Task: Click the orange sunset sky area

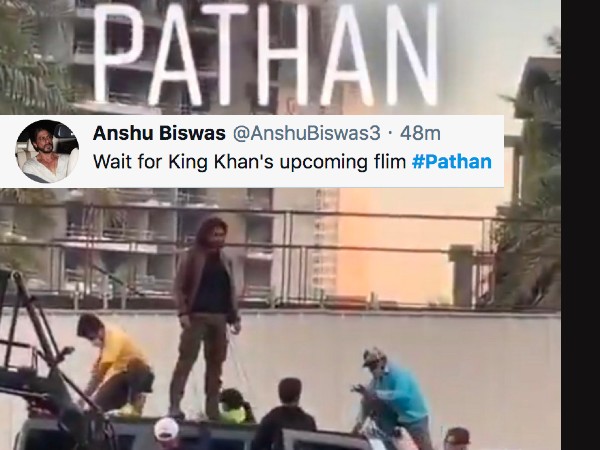Action: [413, 249]
